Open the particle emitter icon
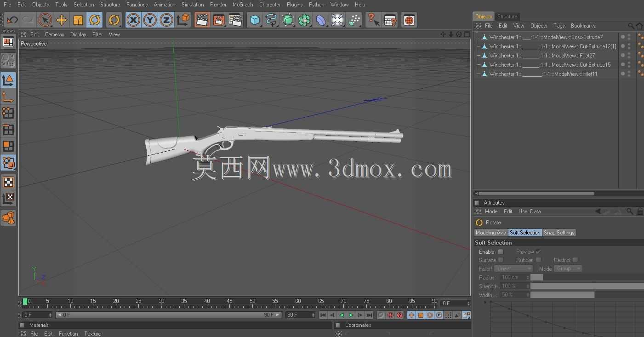 (354, 20)
